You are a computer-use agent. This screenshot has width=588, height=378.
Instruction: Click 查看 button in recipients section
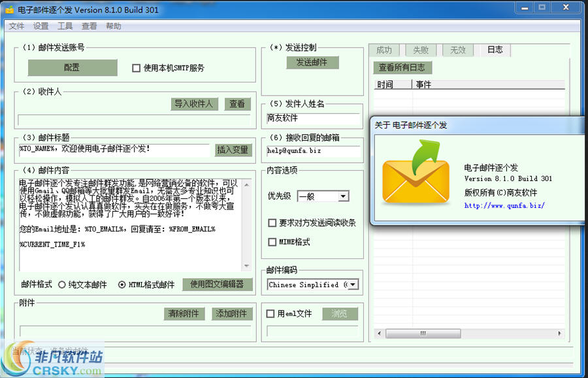[237, 103]
